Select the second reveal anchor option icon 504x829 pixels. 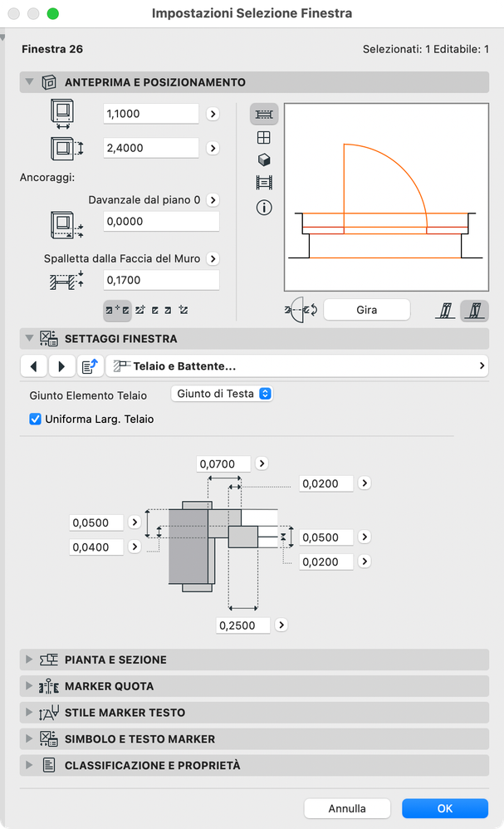(x=140, y=310)
